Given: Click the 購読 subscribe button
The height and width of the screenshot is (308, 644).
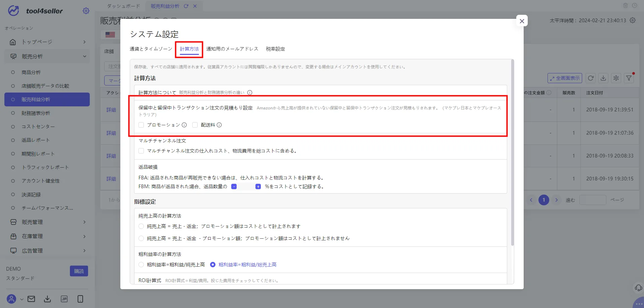Looking at the screenshot, I should click(x=79, y=271).
